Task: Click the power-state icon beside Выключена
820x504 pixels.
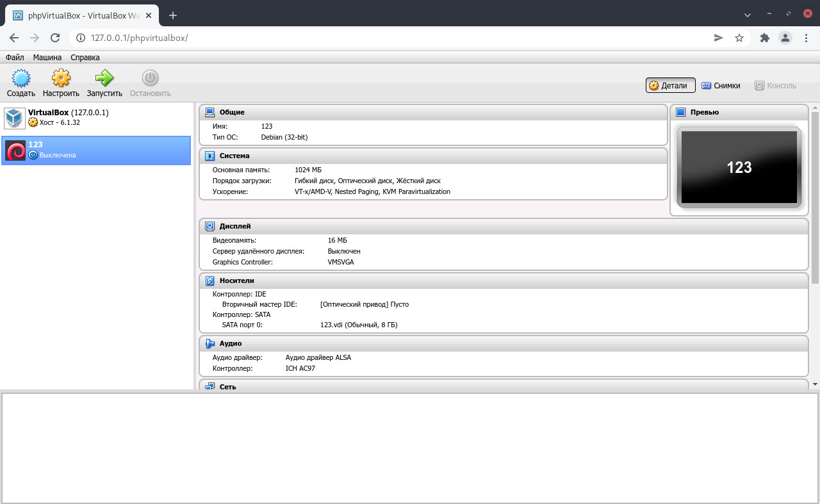Action: [33, 155]
